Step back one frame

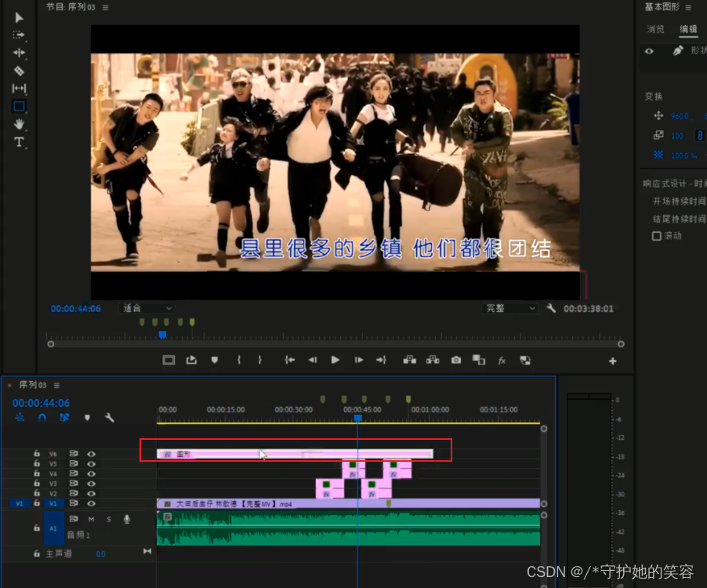pyautogui.click(x=313, y=360)
